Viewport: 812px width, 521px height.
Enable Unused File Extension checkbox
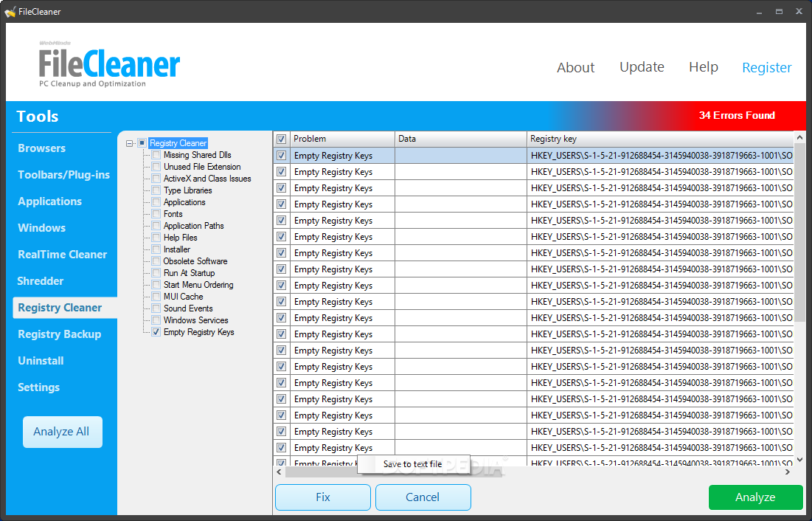point(156,166)
